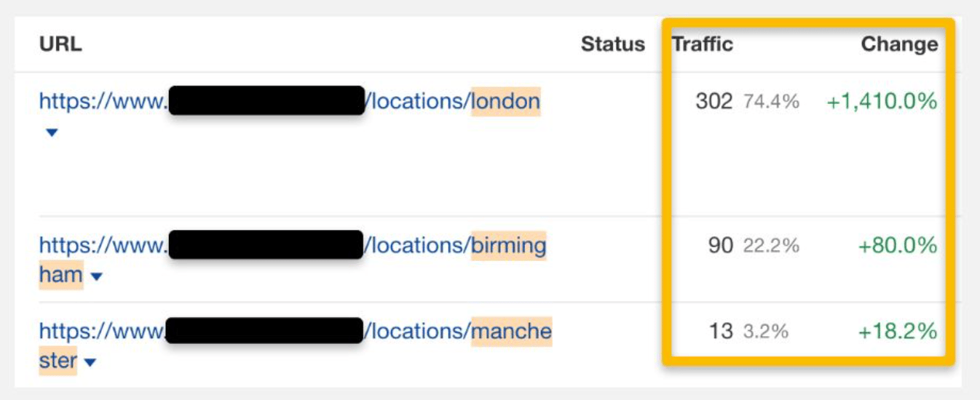Click the 3.2% traffic share
980x400 pixels.
[x=766, y=332]
